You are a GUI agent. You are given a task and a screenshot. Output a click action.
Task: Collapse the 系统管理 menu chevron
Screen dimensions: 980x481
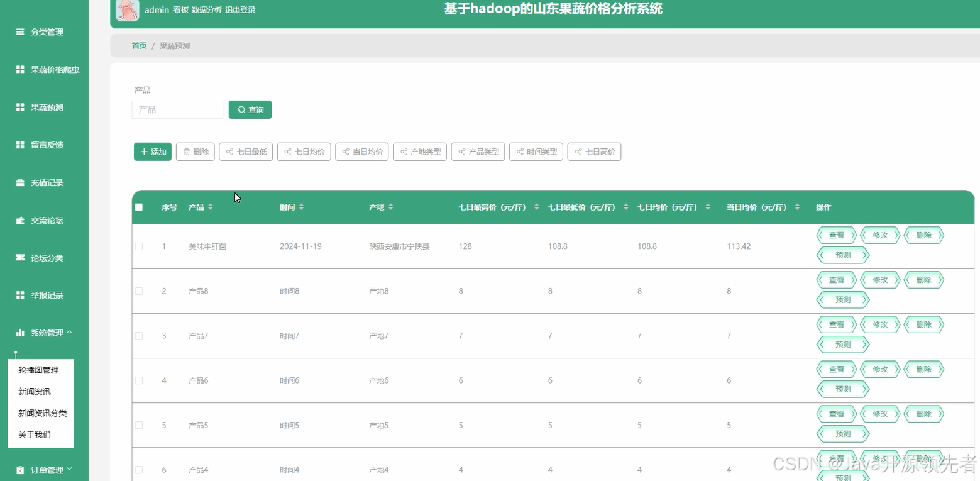(69, 332)
